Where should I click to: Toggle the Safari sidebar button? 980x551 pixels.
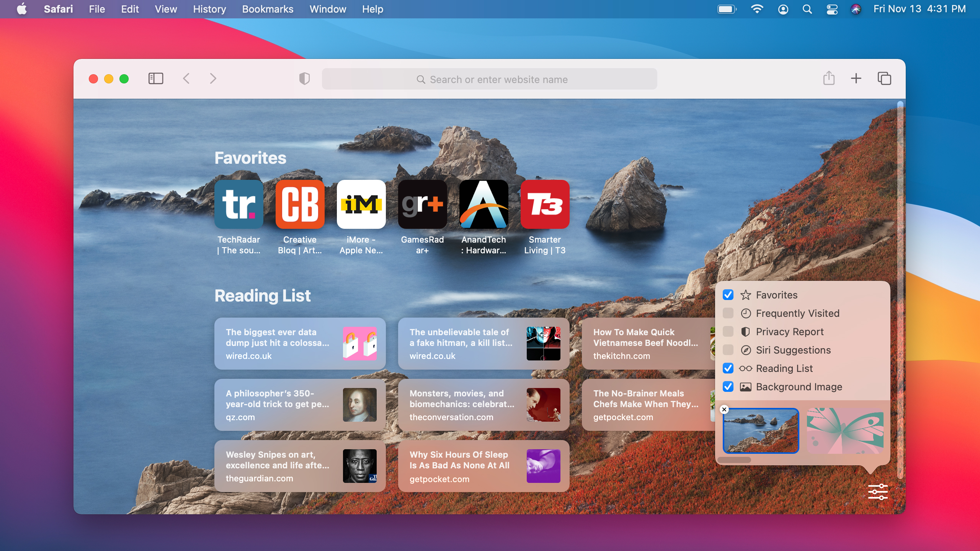[155, 79]
